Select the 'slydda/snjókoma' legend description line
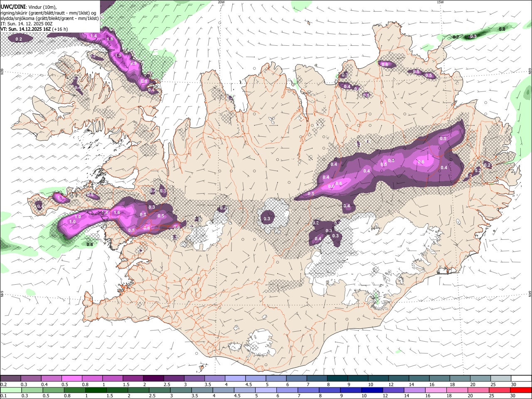Screen dimensions: 532x399 click(x=49, y=18)
